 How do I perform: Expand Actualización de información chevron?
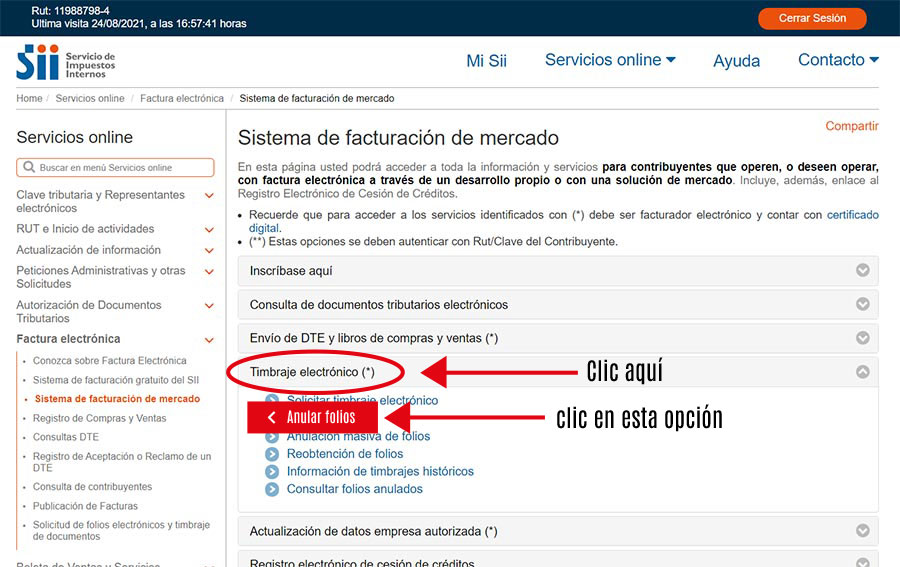click(210, 251)
